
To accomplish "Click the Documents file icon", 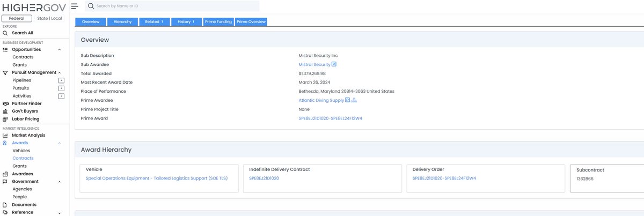I will point(5,205).
